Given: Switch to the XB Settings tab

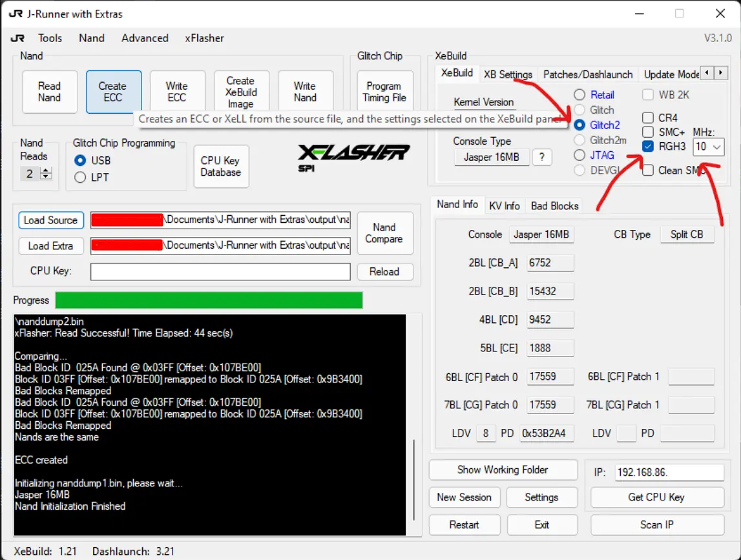Looking at the screenshot, I should point(508,74).
